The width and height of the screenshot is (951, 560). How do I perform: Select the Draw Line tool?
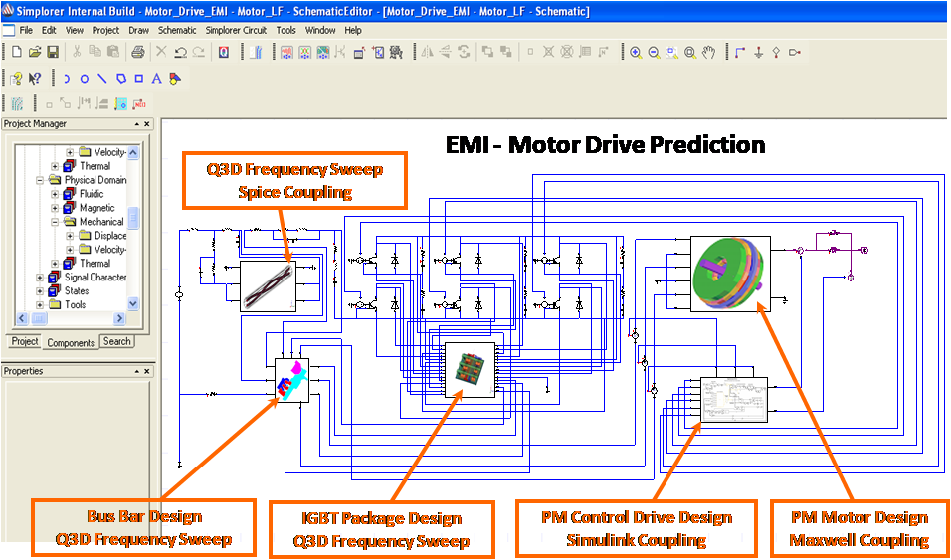point(102,79)
